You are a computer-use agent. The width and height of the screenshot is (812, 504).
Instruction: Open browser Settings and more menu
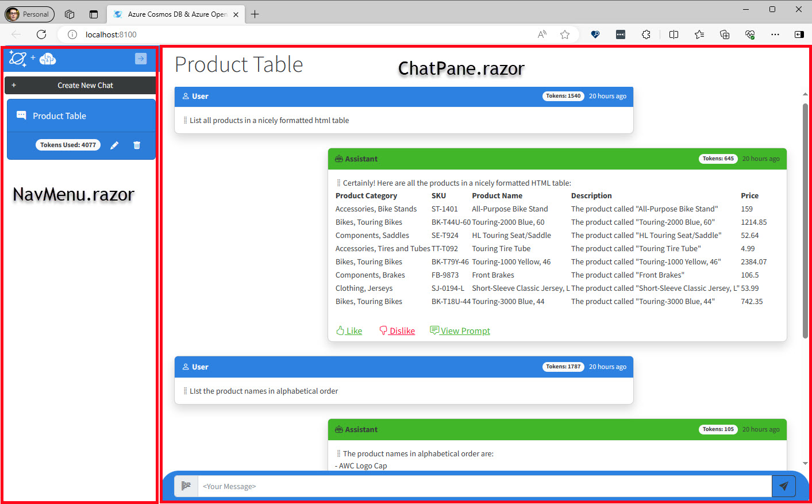point(775,34)
